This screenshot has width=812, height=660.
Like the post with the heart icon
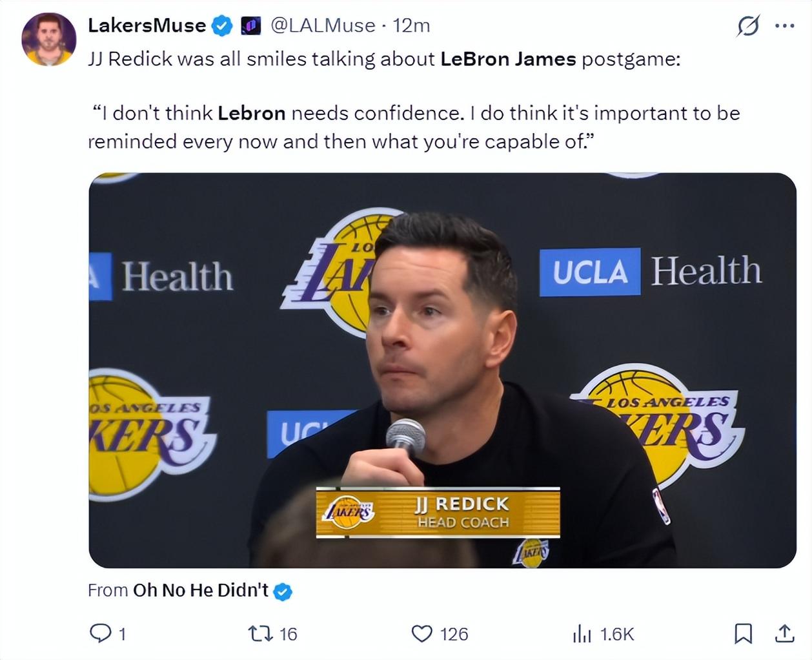(421, 634)
